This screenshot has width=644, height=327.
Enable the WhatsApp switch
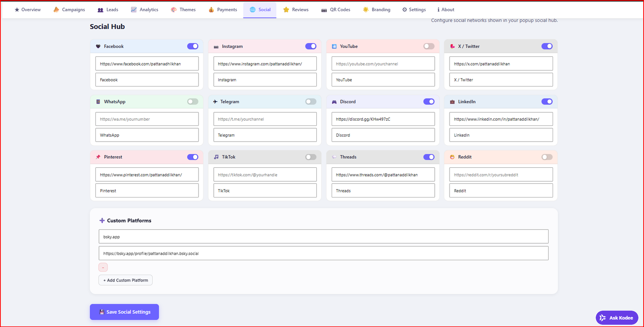[x=193, y=102]
